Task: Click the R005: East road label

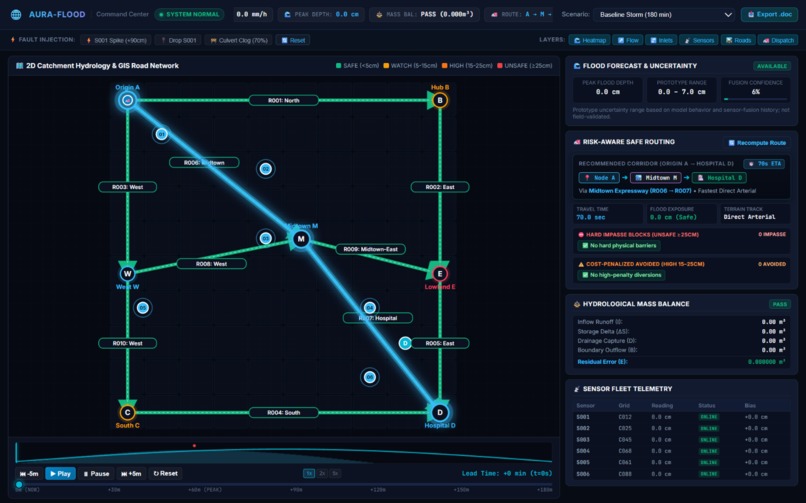Action: click(439, 343)
